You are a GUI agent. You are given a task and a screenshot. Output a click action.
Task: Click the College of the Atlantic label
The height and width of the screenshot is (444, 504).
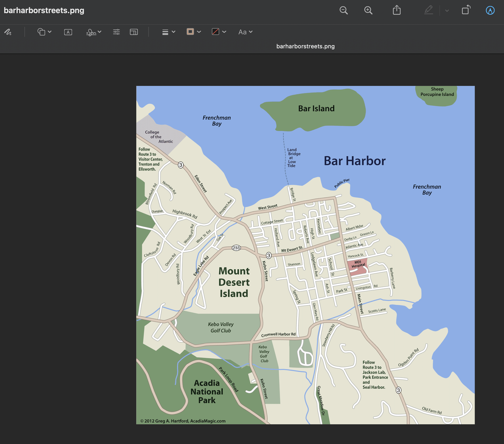[x=159, y=137]
